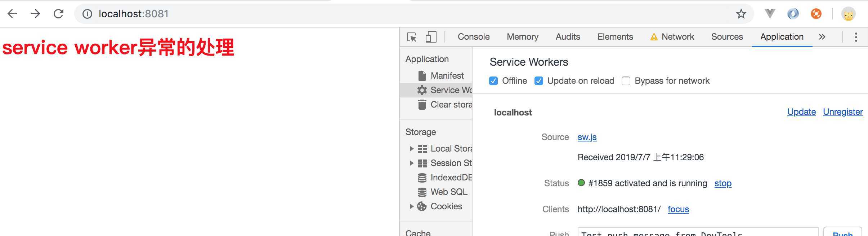Open the orange extension icon
This screenshot has width=868, height=236.
coord(816,14)
